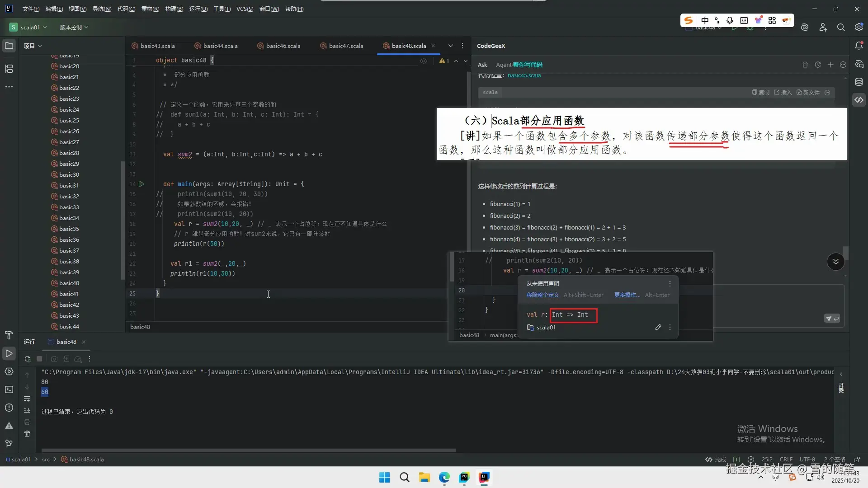Open the 版本控制 dropdown

(74, 27)
